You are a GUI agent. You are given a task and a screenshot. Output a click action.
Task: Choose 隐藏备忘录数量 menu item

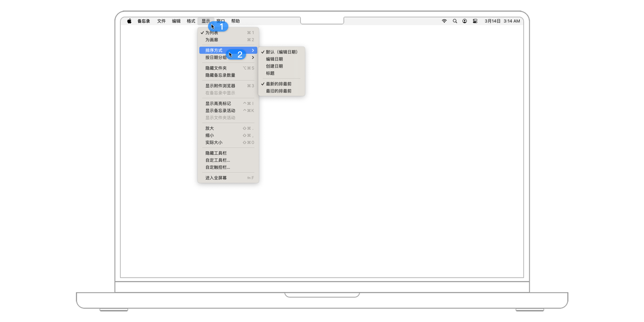pyautogui.click(x=228, y=75)
